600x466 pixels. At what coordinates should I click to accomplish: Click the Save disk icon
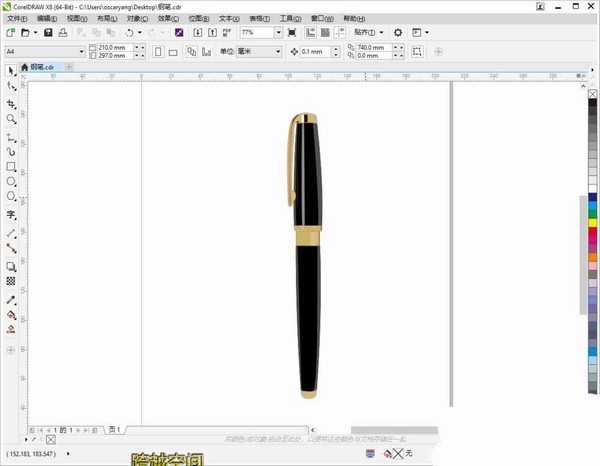click(x=48, y=33)
